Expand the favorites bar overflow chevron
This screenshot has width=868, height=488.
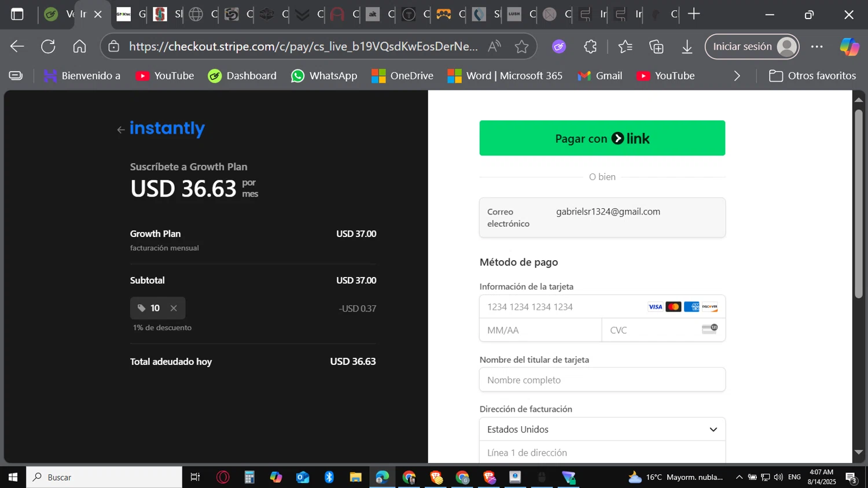click(737, 76)
